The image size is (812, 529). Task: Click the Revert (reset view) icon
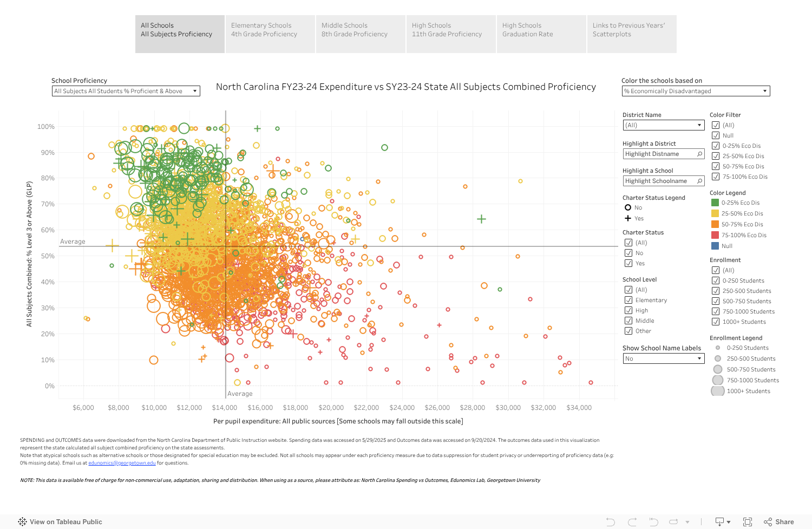click(653, 522)
